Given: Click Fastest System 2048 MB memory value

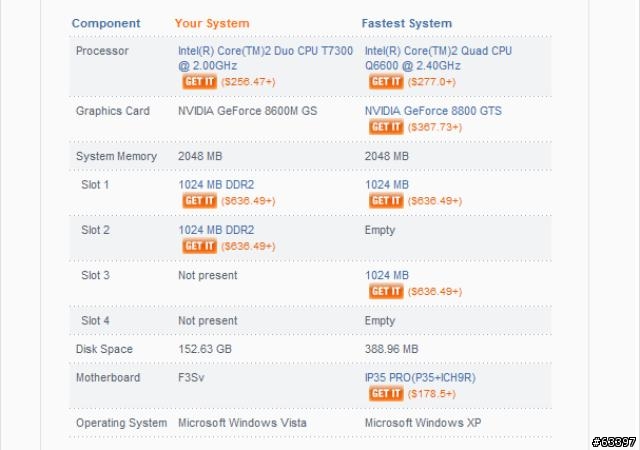Looking at the screenshot, I should pos(387,156).
